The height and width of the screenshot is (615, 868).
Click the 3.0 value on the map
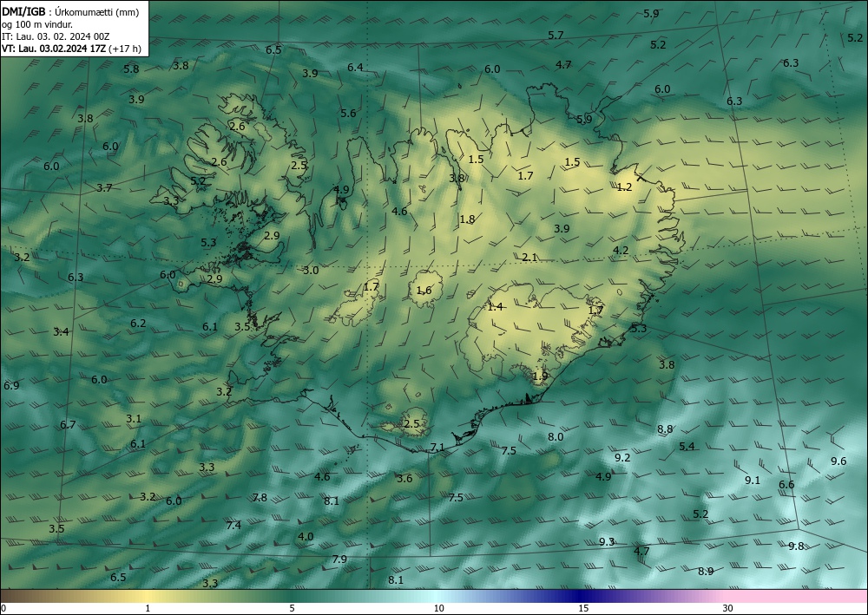[x=311, y=271]
